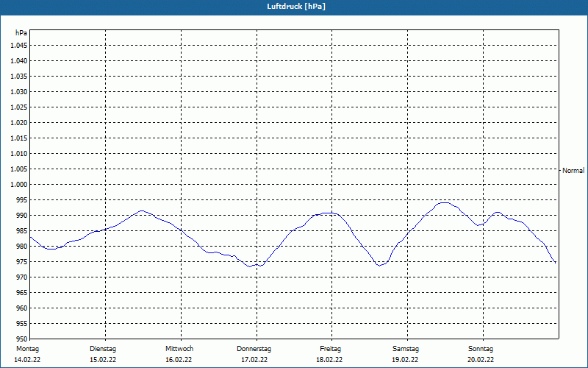Click the 'Mittwoch' day label
Screen dimensions: 588x368
(x=179, y=349)
